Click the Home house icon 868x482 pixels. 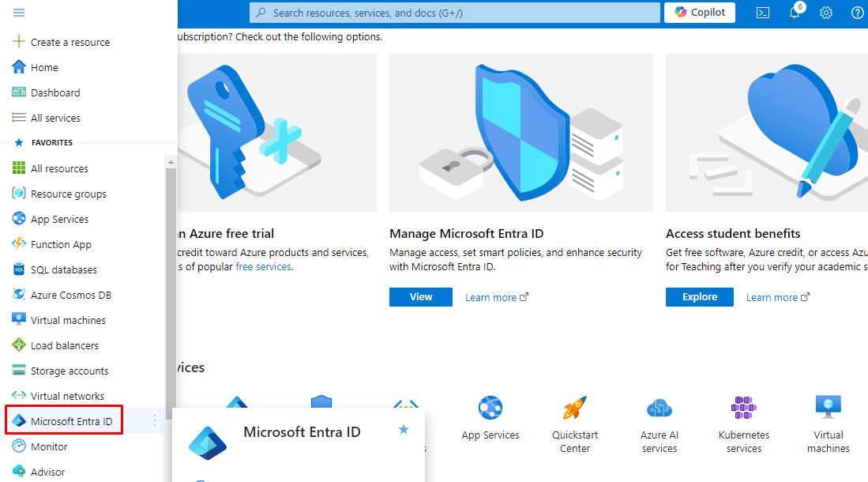pyautogui.click(x=19, y=67)
